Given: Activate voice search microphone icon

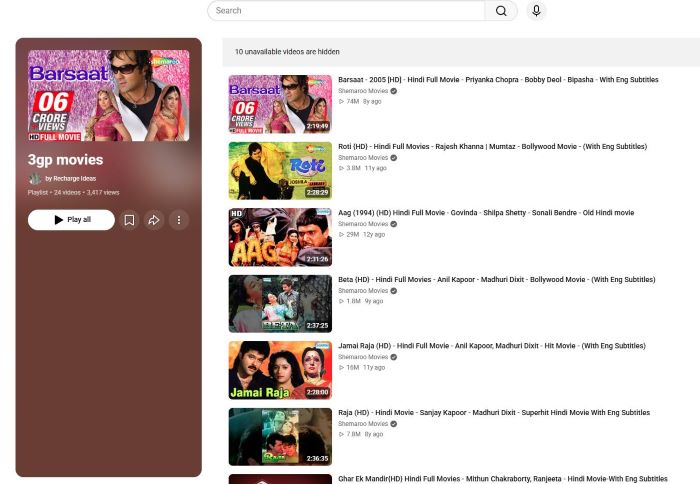Looking at the screenshot, I should (536, 11).
